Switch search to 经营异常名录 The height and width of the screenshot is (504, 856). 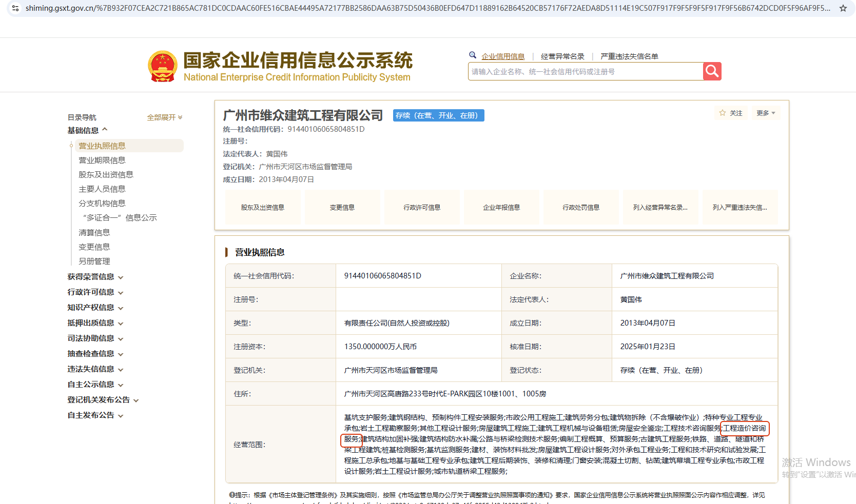pyautogui.click(x=562, y=56)
